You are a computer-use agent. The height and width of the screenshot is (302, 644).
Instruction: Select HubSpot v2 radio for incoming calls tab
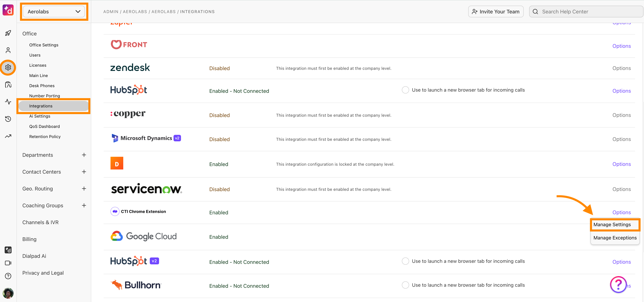[x=405, y=261]
